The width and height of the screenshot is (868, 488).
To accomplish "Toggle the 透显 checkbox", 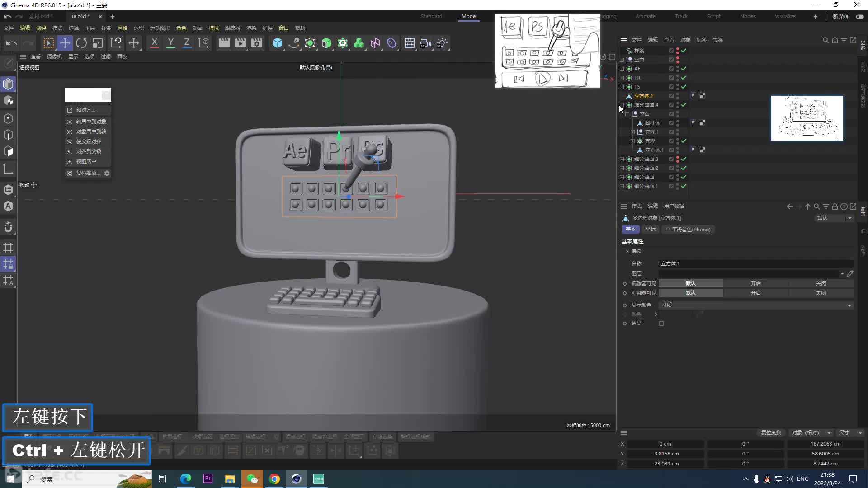I will tap(661, 324).
